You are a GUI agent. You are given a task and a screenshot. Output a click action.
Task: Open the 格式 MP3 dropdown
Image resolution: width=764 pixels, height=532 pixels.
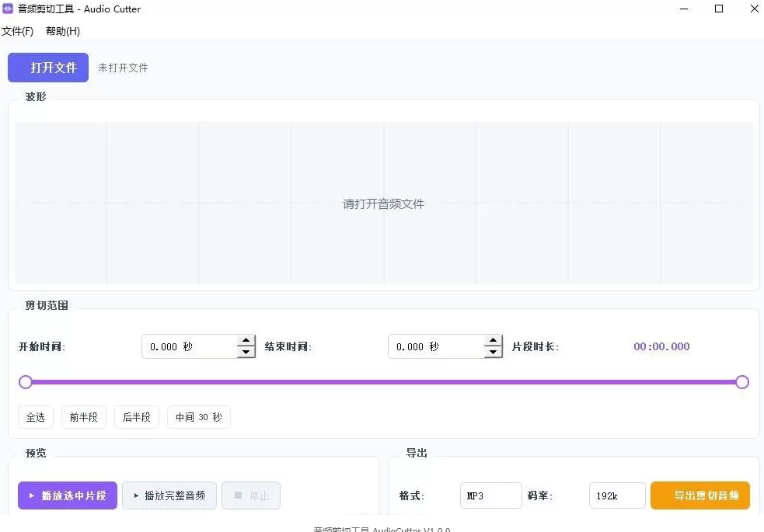pyautogui.click(x=490, y=495)
